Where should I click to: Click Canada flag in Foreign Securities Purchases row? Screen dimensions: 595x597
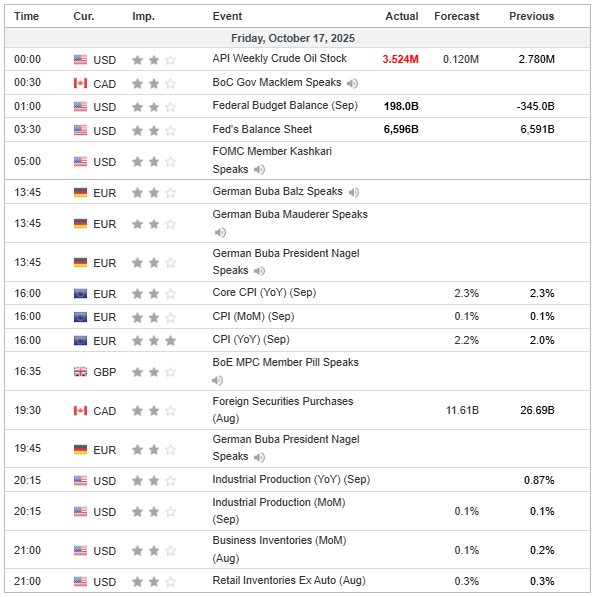[80, 410]
